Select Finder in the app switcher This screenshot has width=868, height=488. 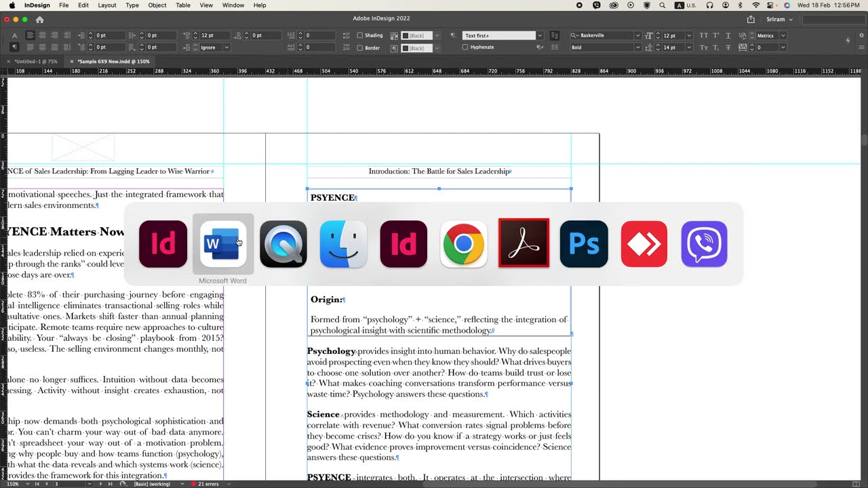[343, 243]
